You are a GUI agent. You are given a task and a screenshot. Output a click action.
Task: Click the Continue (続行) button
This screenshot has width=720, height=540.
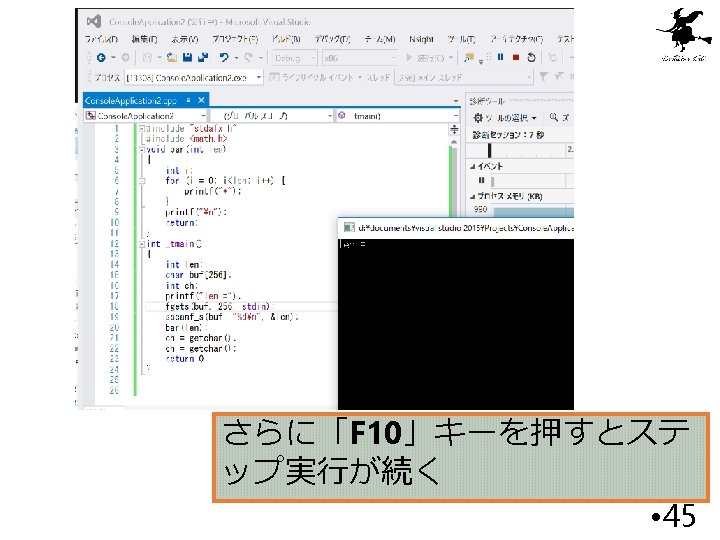(425, 58)
